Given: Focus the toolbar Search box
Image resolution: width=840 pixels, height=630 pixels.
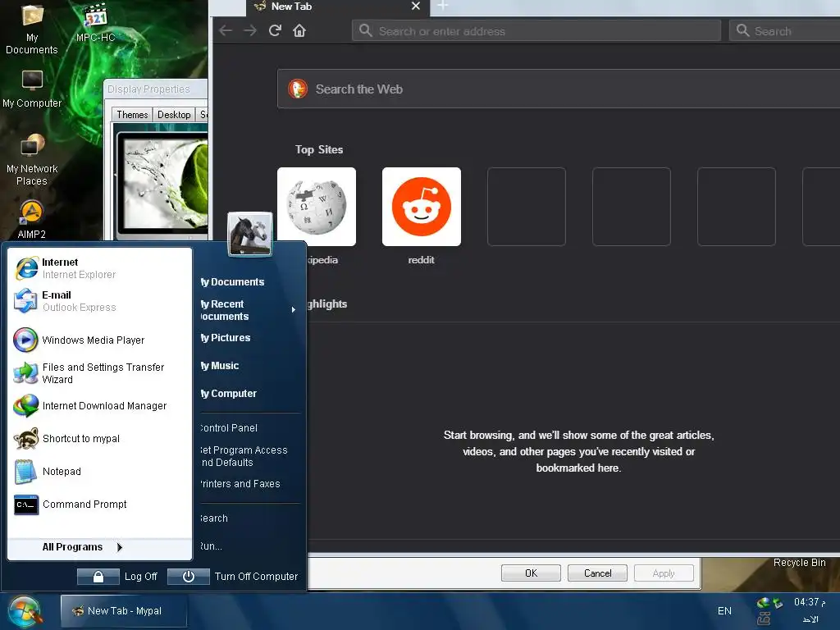Looking at the screenshot, I should pyautogui.click(x=785, y=30).
